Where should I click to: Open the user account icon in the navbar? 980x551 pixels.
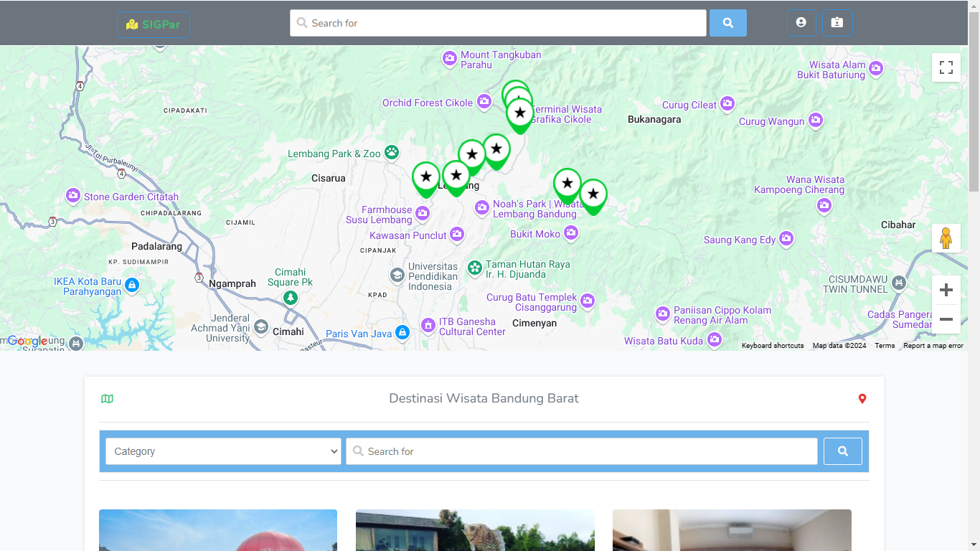coord(801,22)
